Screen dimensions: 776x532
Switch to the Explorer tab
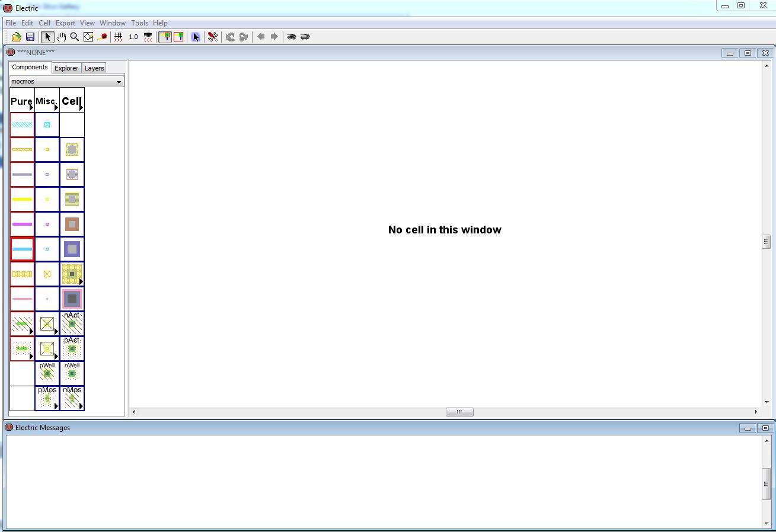point(66,68)
